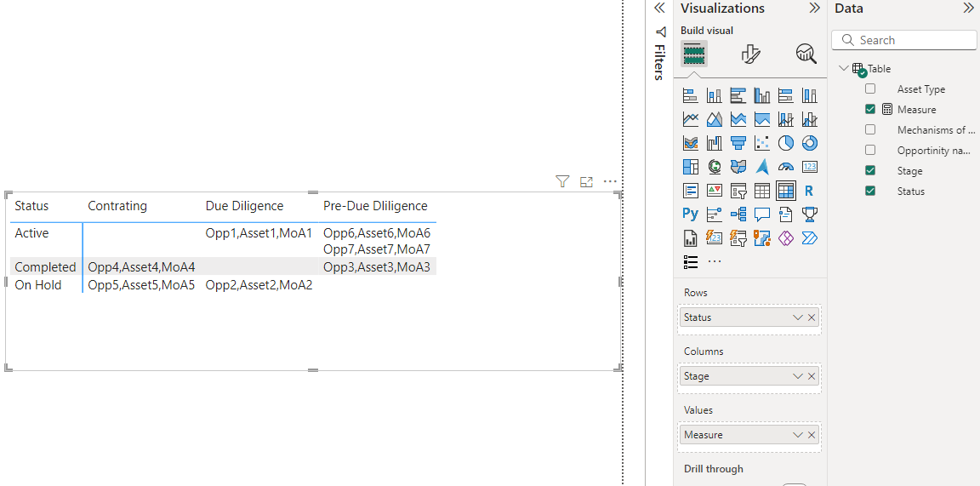Select the Scatter chart visual
The image size is (980, 486).
tap(762, 143)
